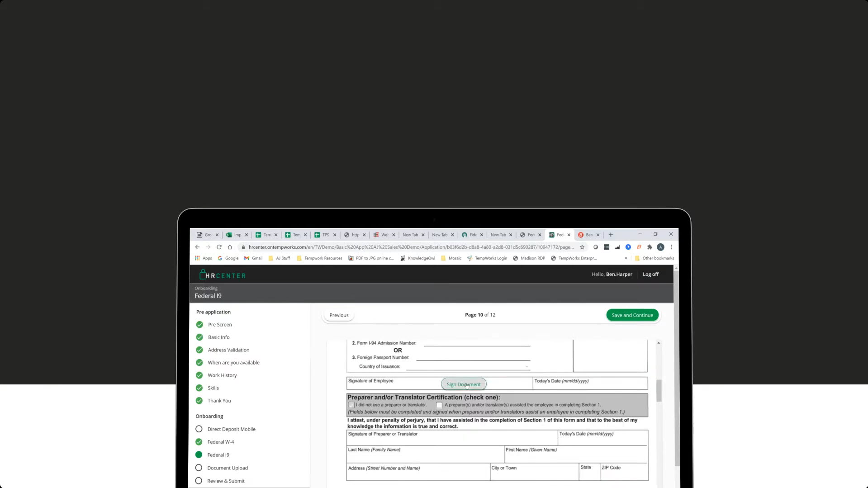Expand hidden bookmarks with the double chevron
This screenshot has height=488, width=868.
coord(626,258)
